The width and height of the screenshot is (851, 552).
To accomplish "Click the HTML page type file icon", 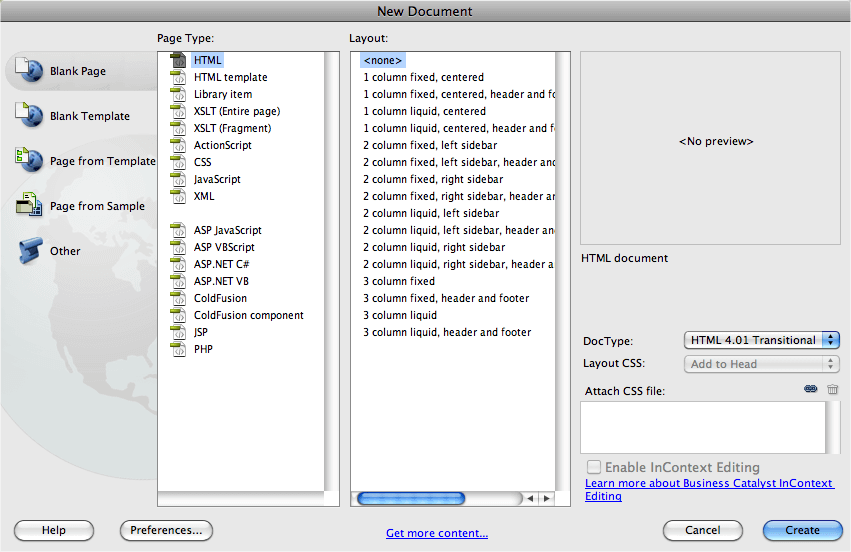I will pyautogui.click(x=179, y=60).
